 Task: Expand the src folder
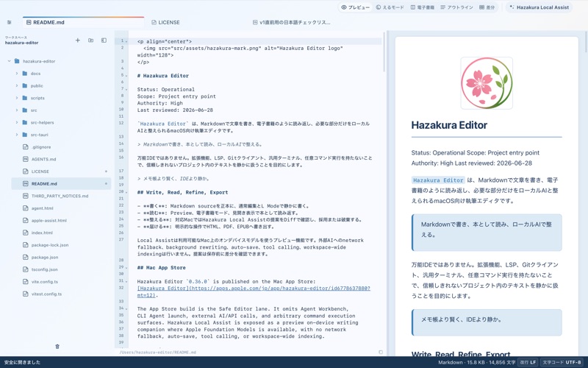click(16, 110)
